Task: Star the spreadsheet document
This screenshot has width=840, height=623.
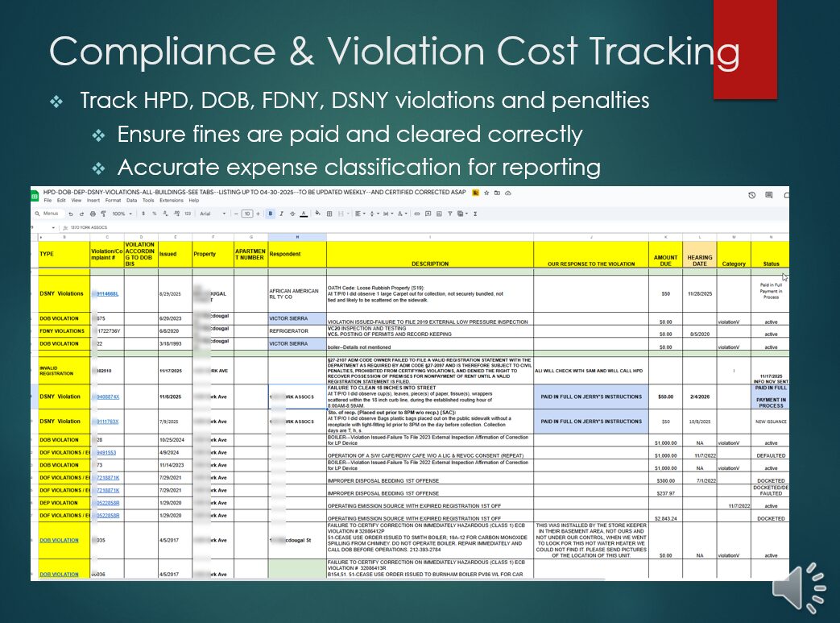Action: 476,193
